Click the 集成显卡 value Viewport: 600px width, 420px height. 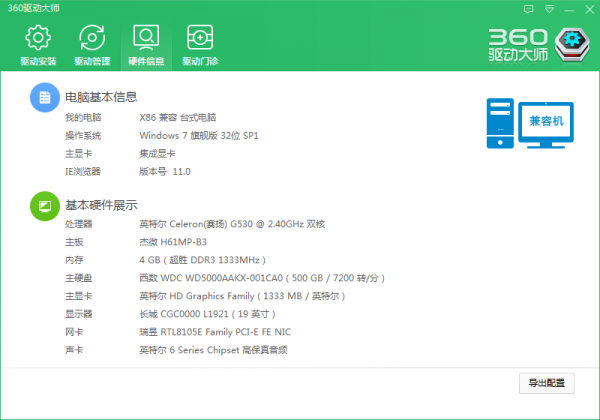157,153
